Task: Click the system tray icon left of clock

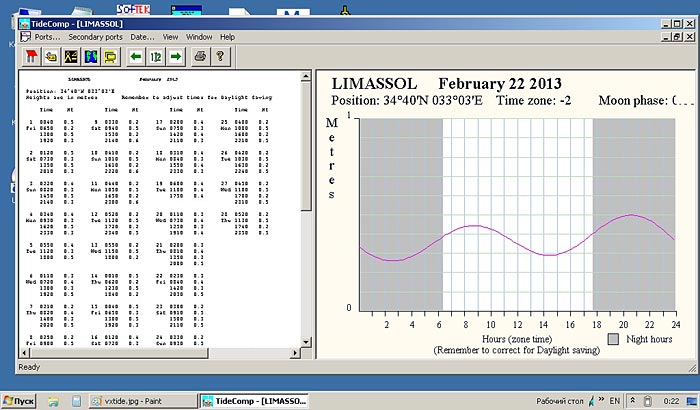Action: tap(648, 401)
